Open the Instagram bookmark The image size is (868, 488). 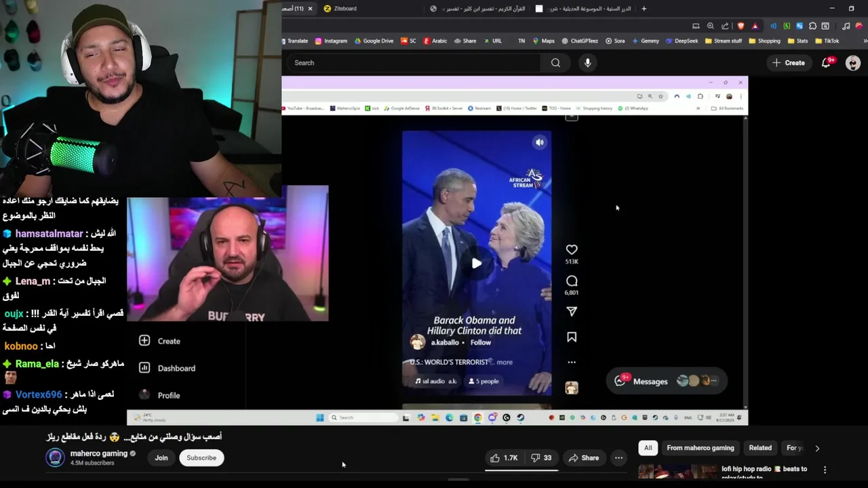point(331,41)
